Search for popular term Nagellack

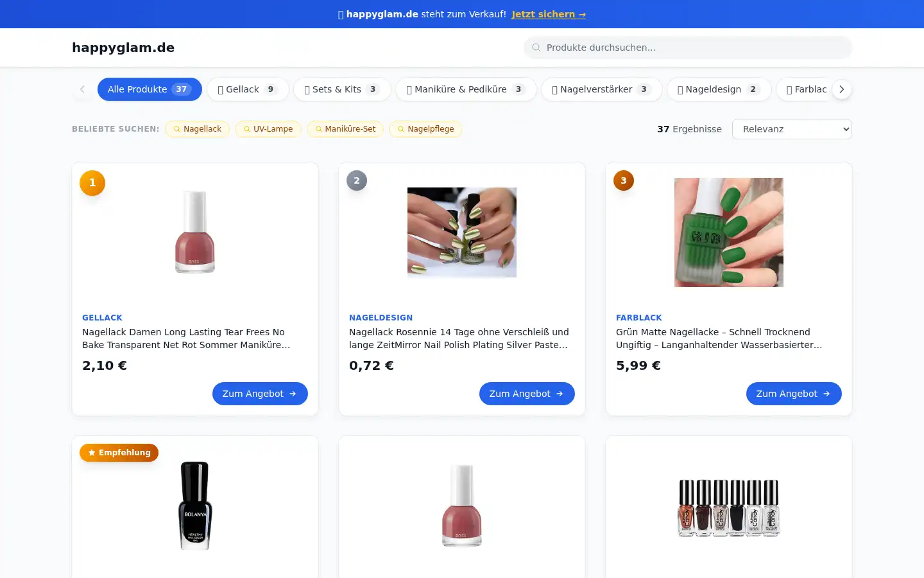tap(198, 129)
